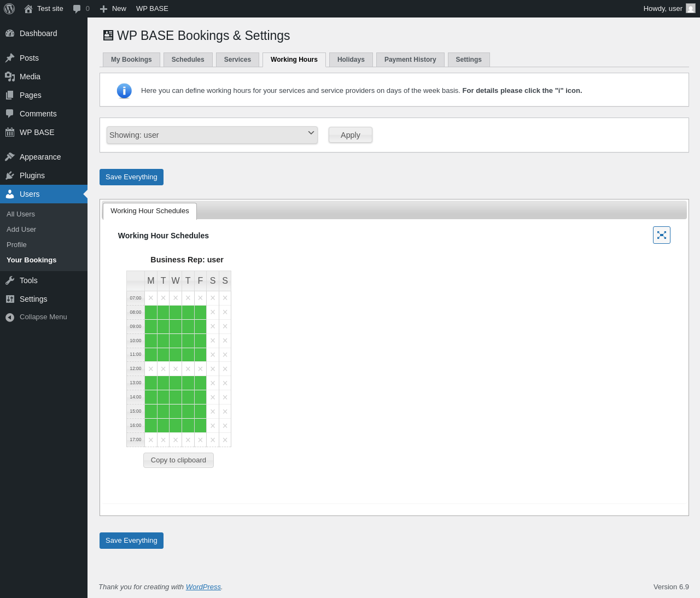The image size is (700, 598).
Task: Open the "Showing: user" dropdown
Action: click(x=212, y=135)
